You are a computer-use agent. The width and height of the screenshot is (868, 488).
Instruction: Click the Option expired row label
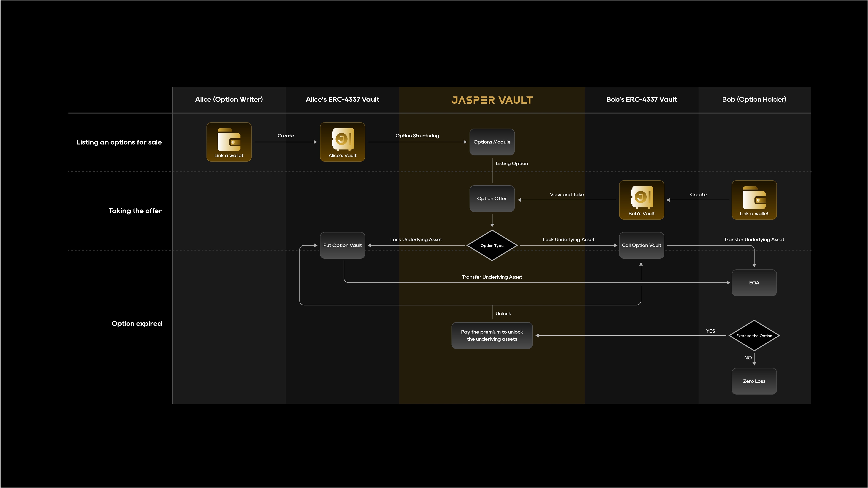click(x=137, y=323)
